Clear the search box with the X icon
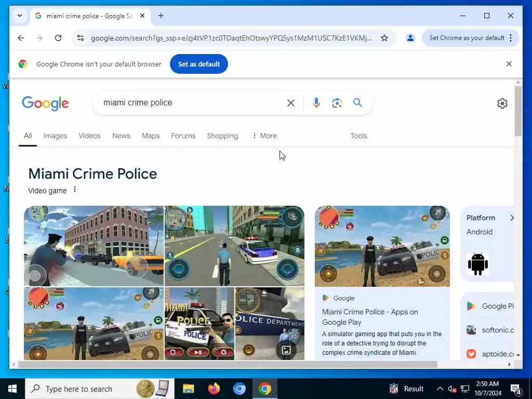The image size is (532, 399). [291, 103]
